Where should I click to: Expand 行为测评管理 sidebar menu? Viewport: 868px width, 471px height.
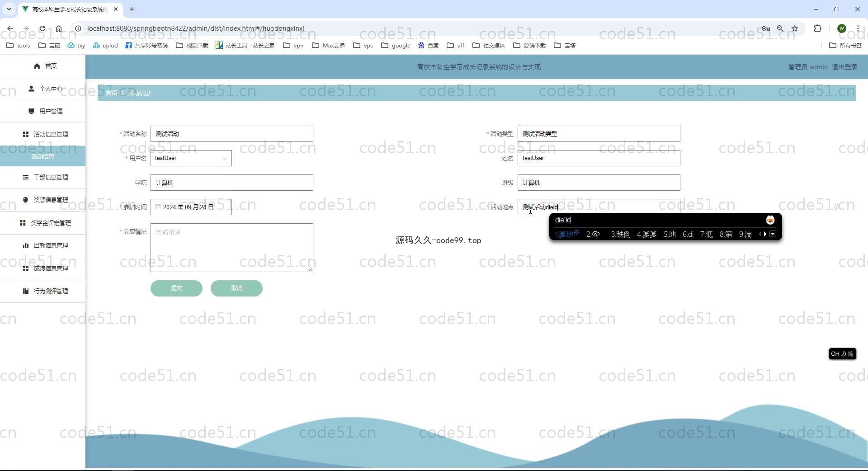[43, 291]
